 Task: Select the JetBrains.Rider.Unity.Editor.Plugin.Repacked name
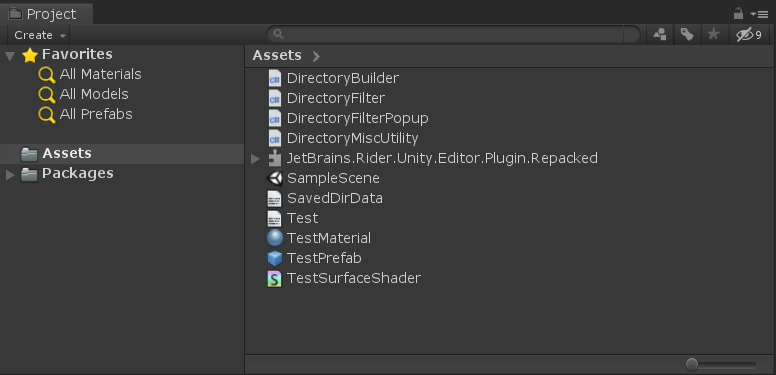pos(442,158)
